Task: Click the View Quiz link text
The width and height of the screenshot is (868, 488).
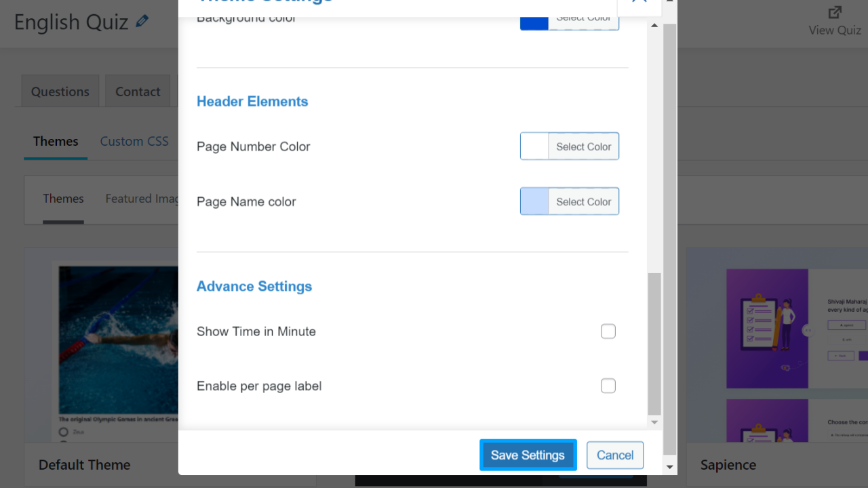Action: coord(835,30)
